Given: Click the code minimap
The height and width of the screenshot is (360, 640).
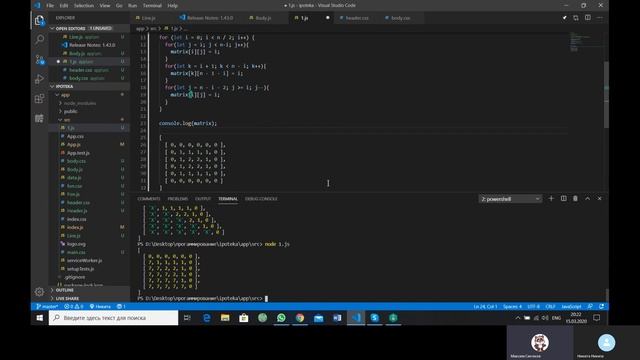Looking at the screenshot, I should click(585, 41).
